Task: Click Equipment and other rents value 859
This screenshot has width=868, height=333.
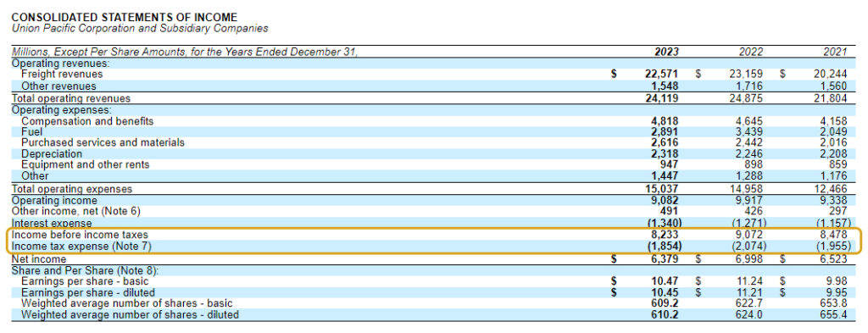Action: pos(838,165)
